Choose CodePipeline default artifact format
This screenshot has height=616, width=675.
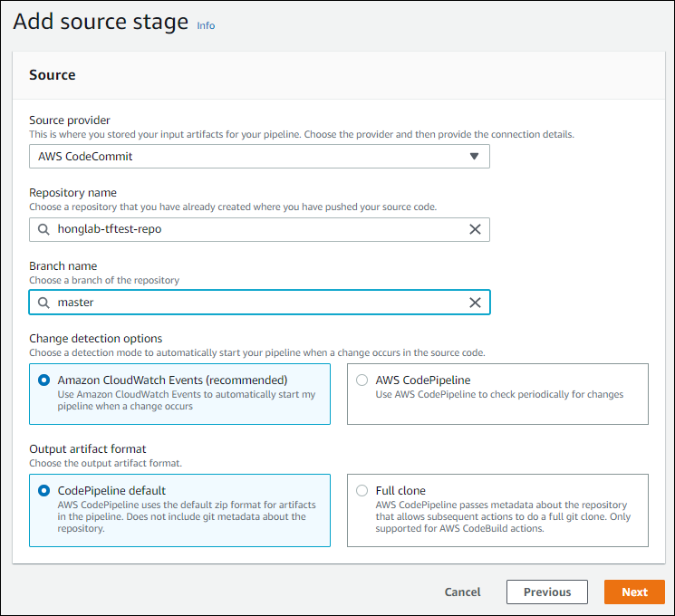click(43, 490)
